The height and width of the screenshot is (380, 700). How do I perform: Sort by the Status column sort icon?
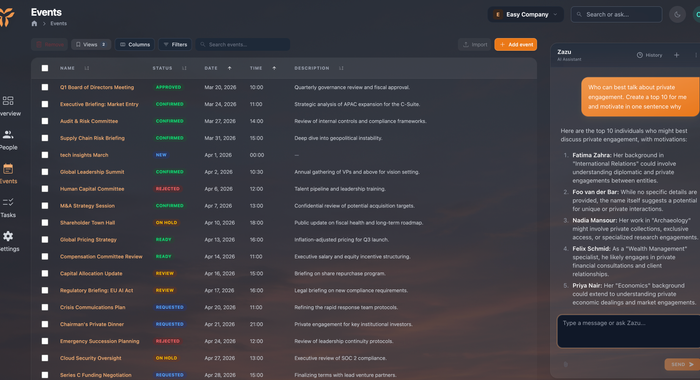184,68
